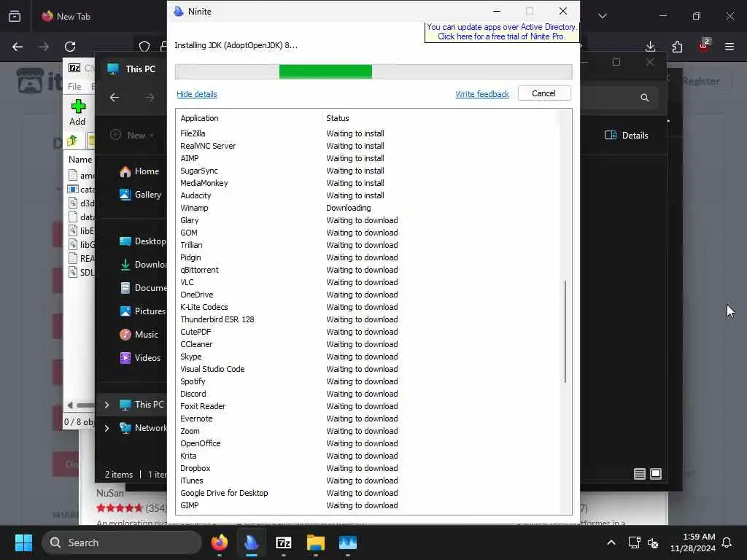This screenshot has height=560, width=747.
Task: Open the Firefox extensions puzzle icon
Action: 677,47
